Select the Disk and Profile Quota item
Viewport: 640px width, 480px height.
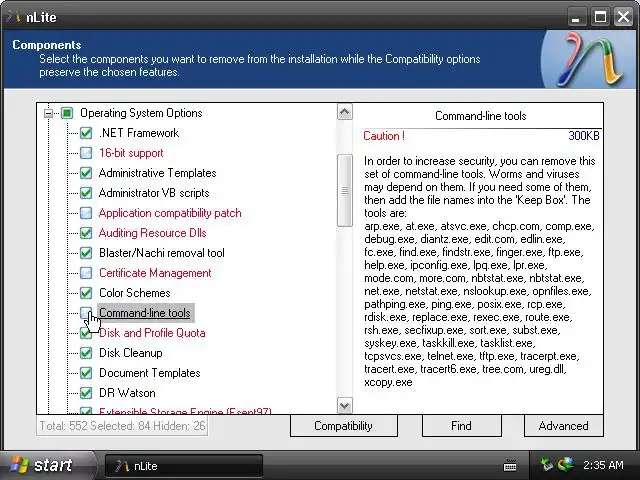(x=152, y=333)
